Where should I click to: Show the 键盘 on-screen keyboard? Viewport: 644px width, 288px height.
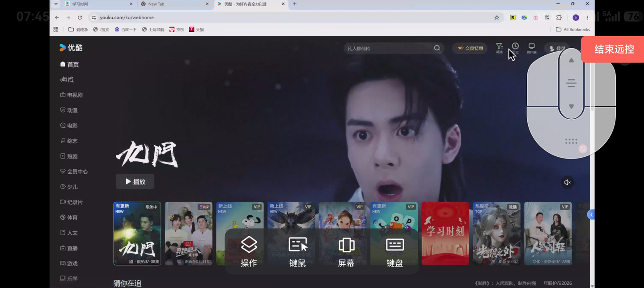click(395, 252)
